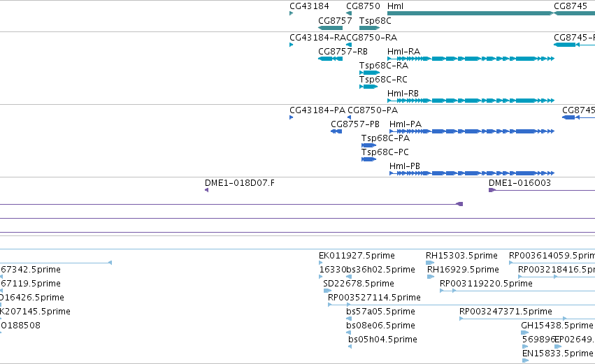595x364 pixels.
Task: Click the Hml-RA label
Action: tap(403, 52)
